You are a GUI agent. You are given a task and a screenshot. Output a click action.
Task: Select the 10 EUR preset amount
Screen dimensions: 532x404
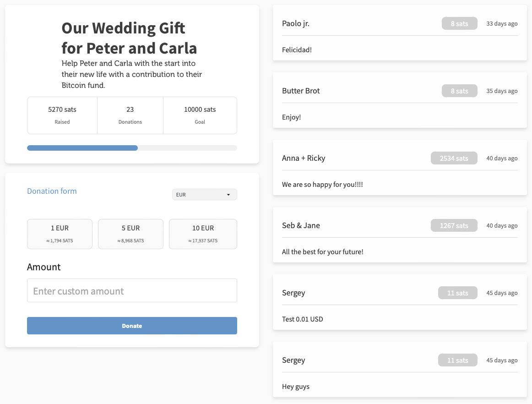(203, 234)
